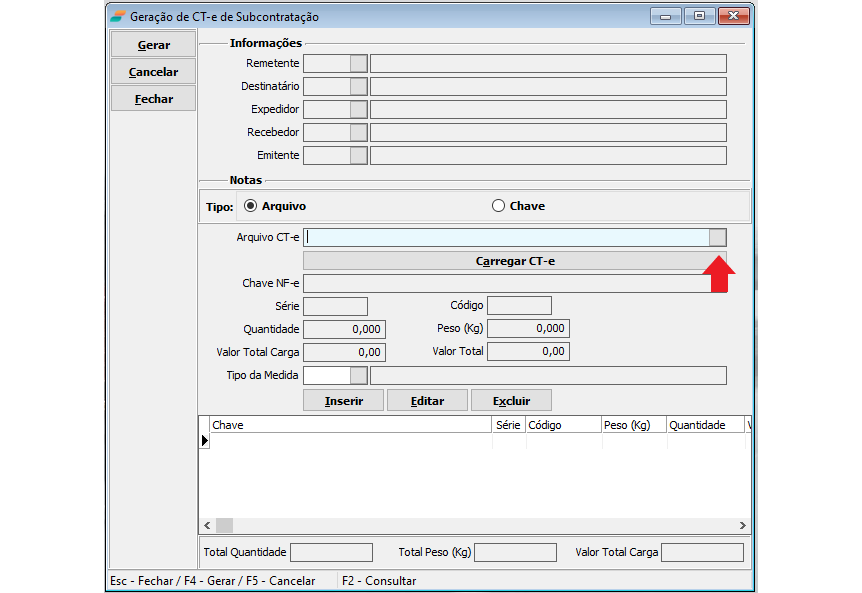Click the Inserir button
Image resolution: width=862 pixels, height=593 pixels.
click(x=343, y=400)
